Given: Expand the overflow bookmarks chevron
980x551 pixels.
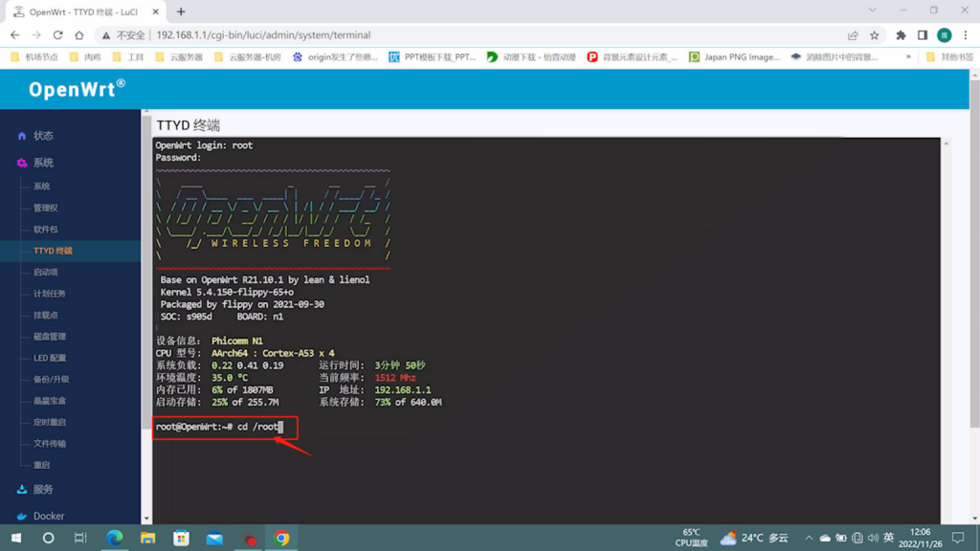Looking at the screenshot, I should click(x=908, y=56).
